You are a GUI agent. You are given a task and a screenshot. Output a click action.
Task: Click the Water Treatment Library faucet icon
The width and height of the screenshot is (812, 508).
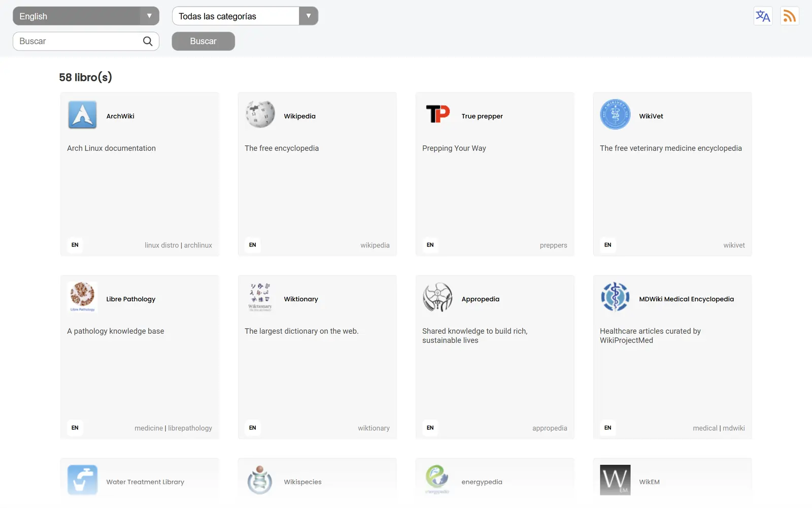coord(82,480)
